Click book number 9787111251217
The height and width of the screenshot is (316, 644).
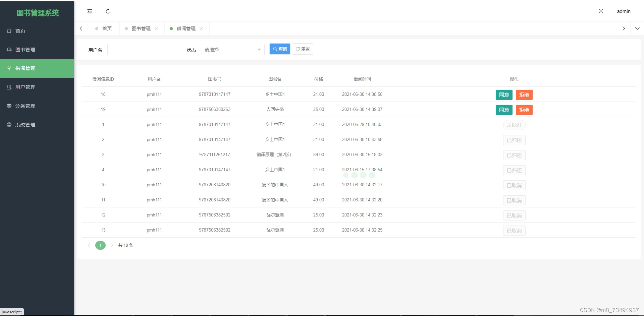pos(215,154)
